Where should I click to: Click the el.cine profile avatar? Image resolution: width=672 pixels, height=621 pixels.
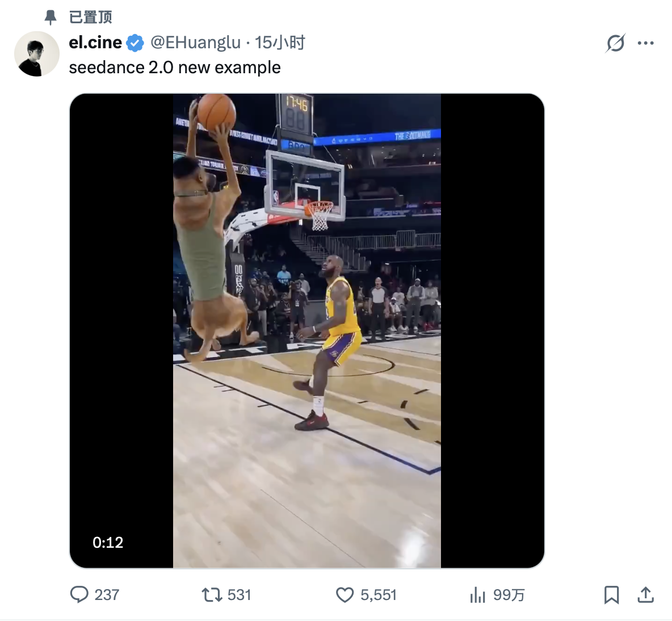coord(37,54)
